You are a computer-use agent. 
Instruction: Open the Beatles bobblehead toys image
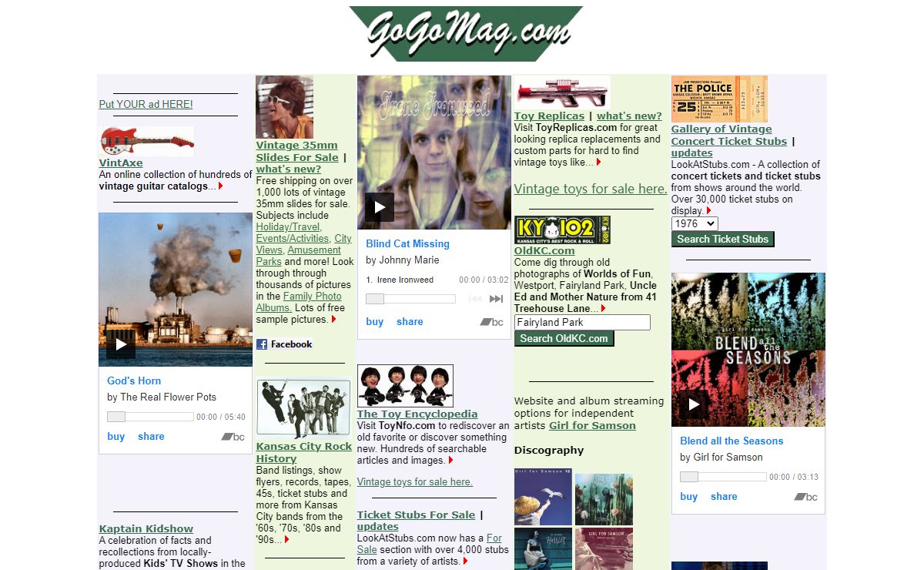pyautogui.click(x=405, y=386)
